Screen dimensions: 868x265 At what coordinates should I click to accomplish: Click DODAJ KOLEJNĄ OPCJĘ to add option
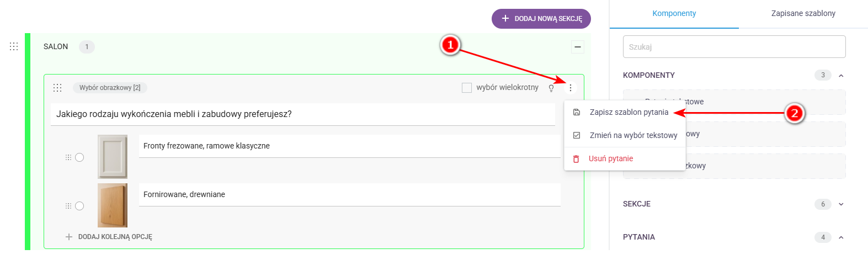(109, 237)
